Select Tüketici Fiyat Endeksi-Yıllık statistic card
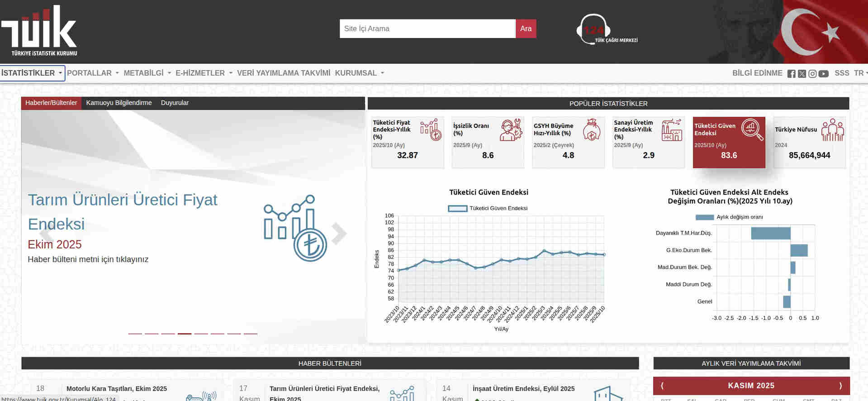 pyautogui.click(x=408, y=143)
